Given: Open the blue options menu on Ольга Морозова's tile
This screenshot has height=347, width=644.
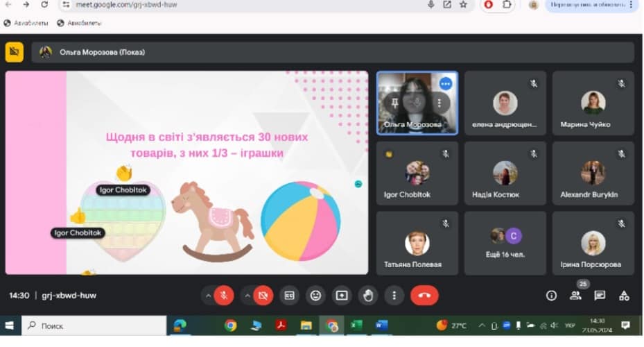Looking at the screenshot, I should (x=445, y=83).
